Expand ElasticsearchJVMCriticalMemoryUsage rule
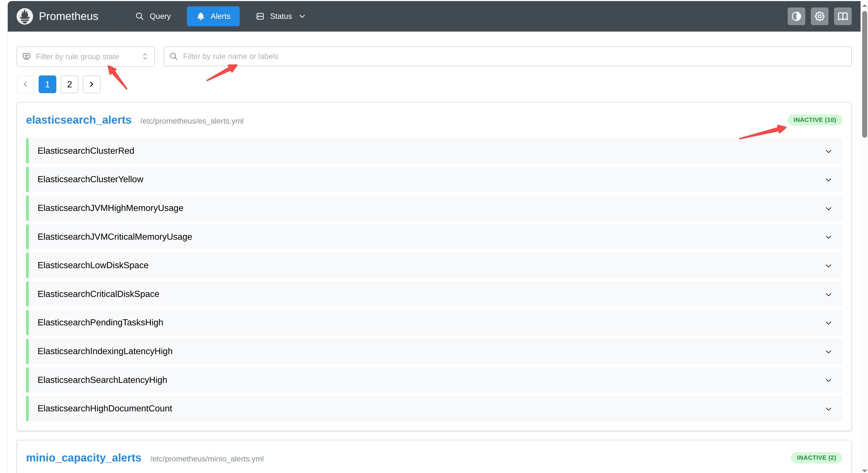The height and width of the screenshot is (473, 868). click(434, 237)
